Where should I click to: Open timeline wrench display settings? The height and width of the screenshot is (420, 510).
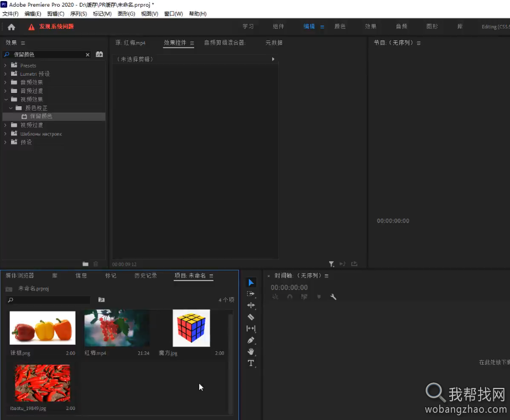[x=334, y=297]
